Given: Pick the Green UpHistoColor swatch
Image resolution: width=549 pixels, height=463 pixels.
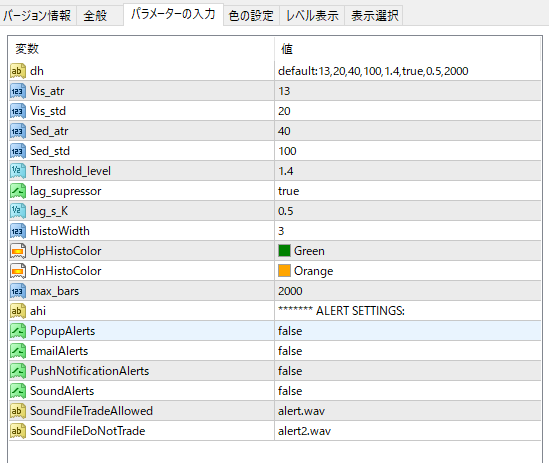Looking at the screenshot, I should pos(284,251).
